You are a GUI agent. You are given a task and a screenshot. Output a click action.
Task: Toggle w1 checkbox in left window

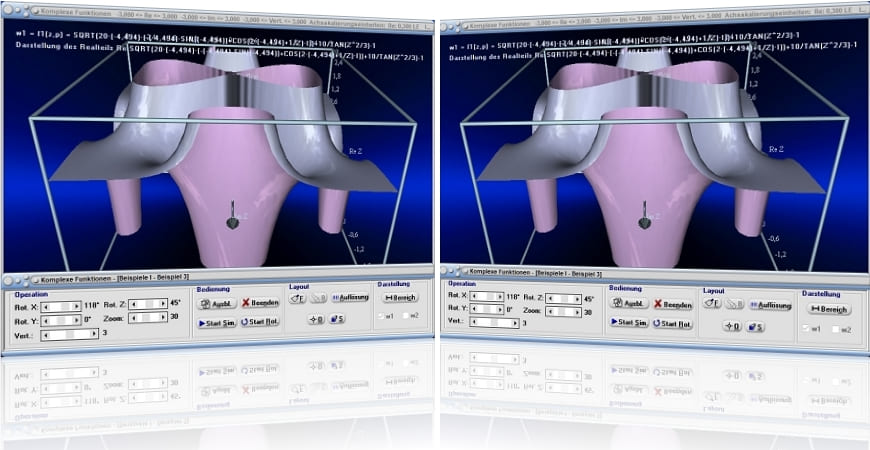pos(381,316)
